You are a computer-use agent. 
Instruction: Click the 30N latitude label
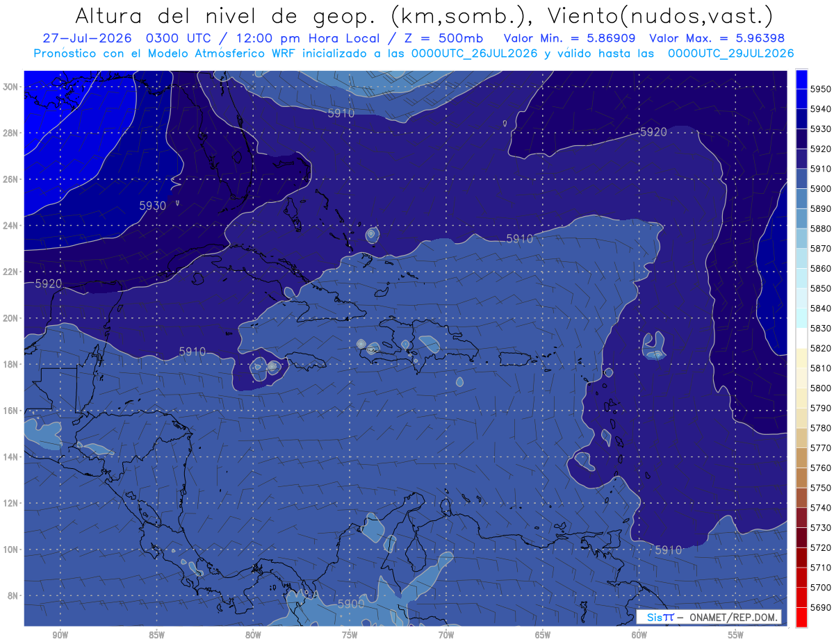[11, 87]
